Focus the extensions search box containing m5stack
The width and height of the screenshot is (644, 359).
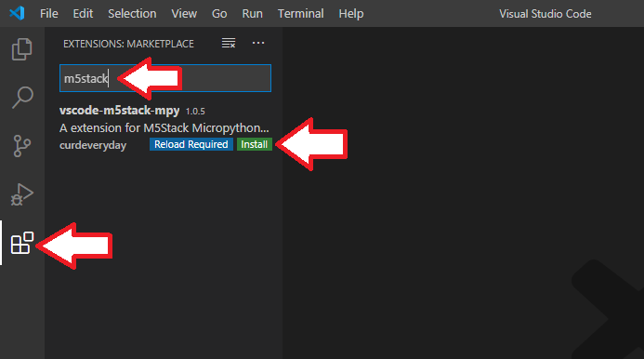tap(165, 78)
